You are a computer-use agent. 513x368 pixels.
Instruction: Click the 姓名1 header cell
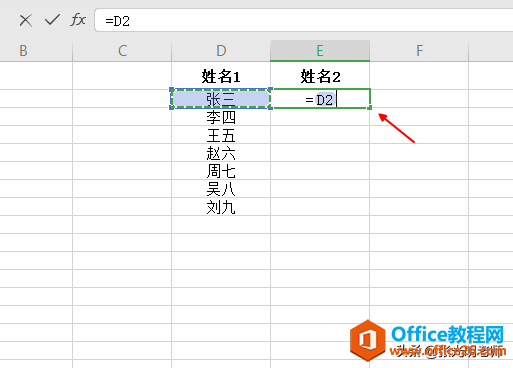pyautogui.click(x=221, y=76)
